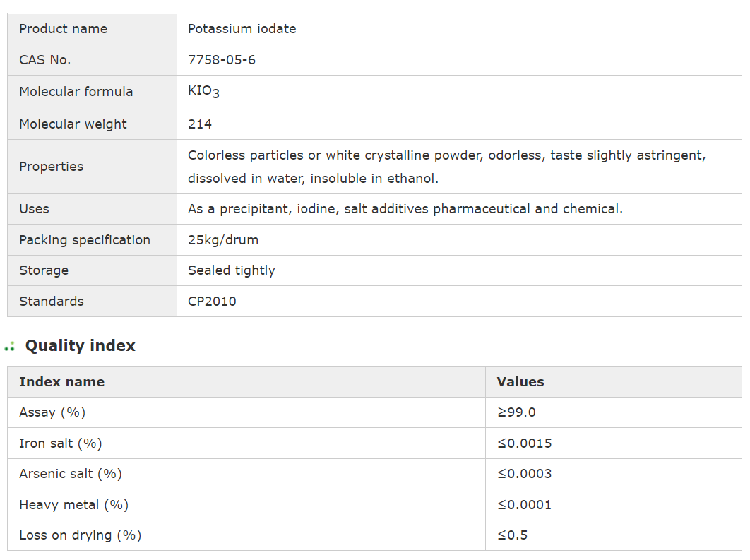Click the Index name column header
750x560 pixels.
pyautogui.click(x=61, y=382)
